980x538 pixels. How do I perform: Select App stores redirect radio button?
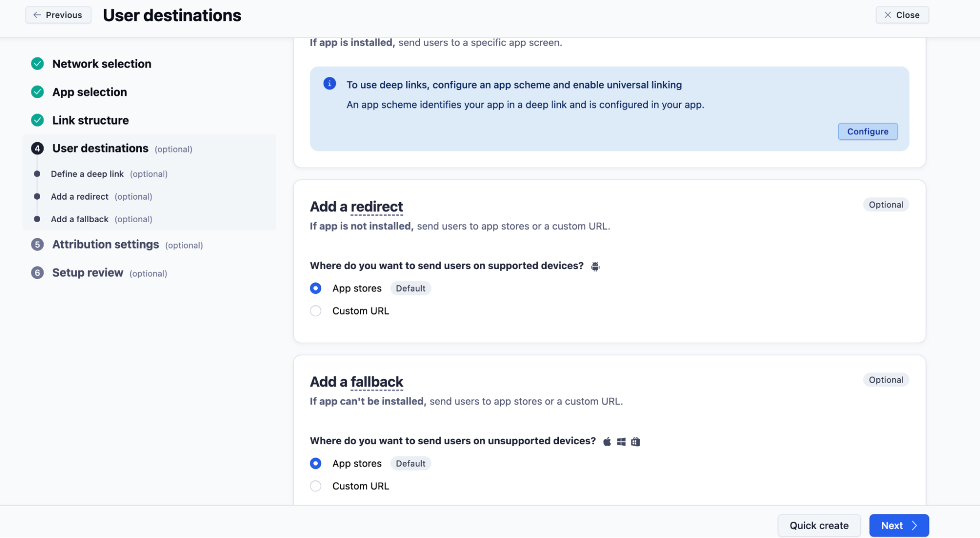tap(316, 288)
